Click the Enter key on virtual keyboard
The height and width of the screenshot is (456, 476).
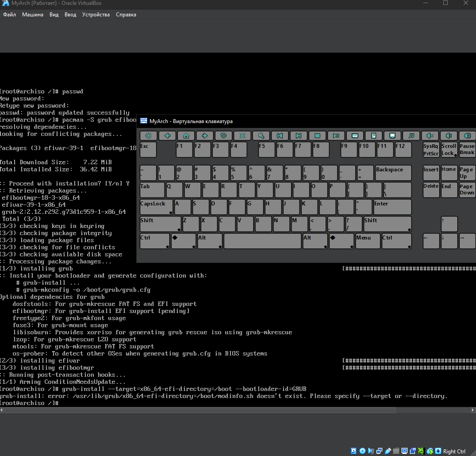click(x=392, y=207)
